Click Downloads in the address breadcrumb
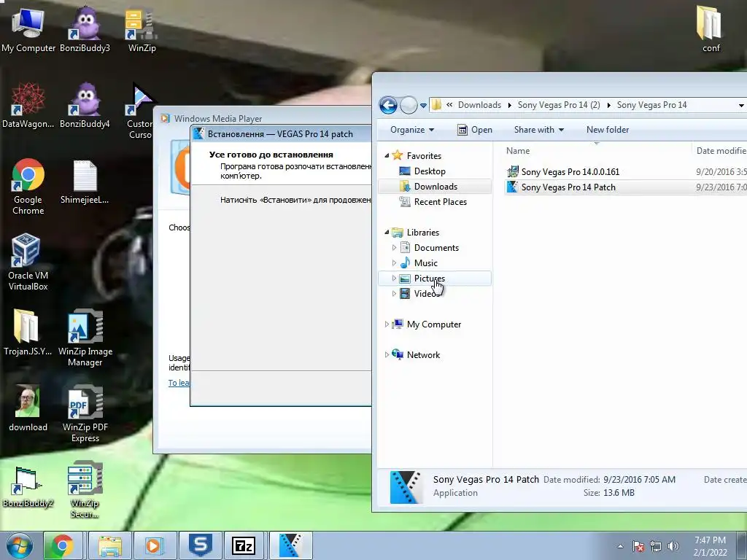 [x=479, y=105]
